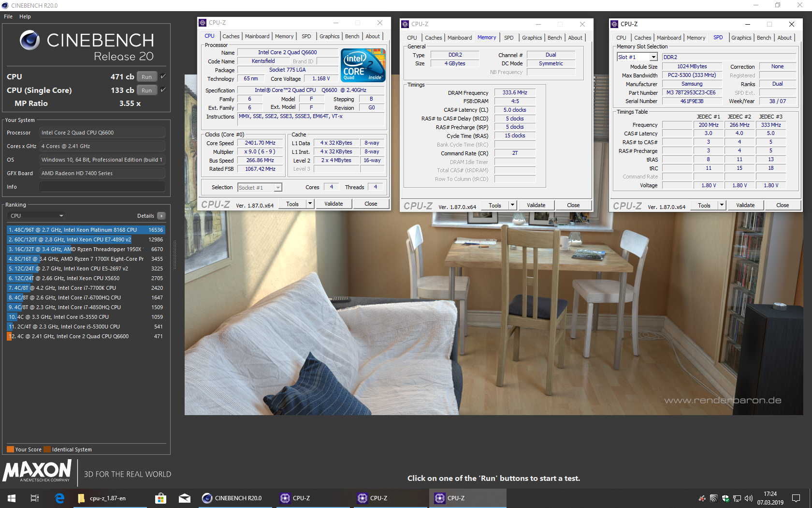Viewport: 812px width, 508px height.
Task: Click the Cinebench sphere logo in the panel
Action: pyautogui.click(x=30, y=40)
